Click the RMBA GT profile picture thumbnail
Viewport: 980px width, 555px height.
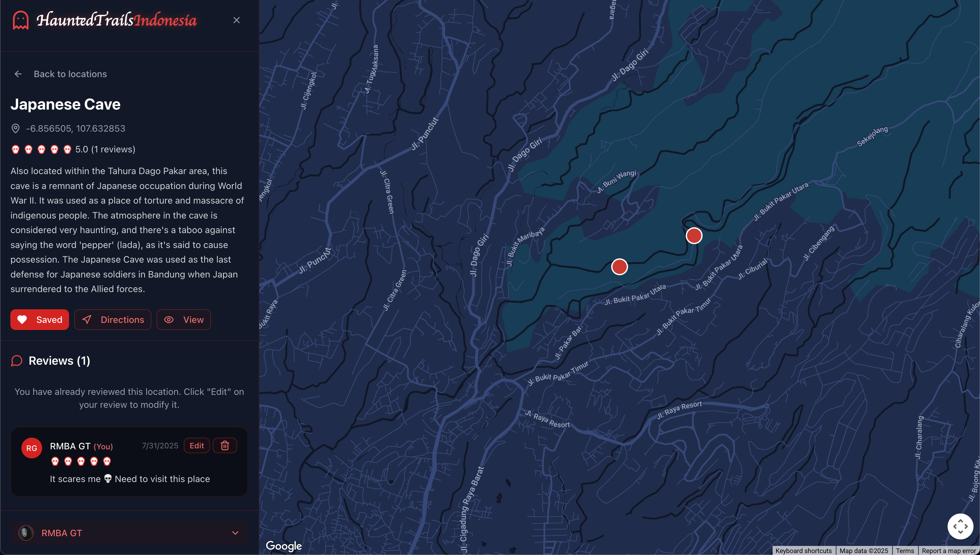(26, 533)
